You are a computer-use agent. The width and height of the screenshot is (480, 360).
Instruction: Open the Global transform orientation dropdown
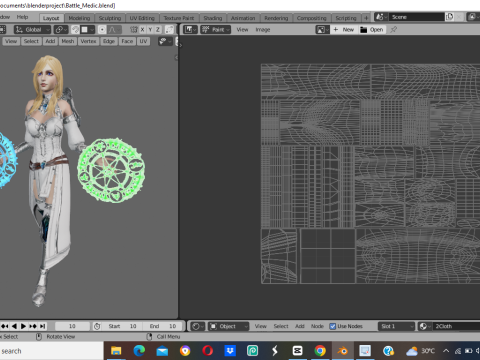point(32,30)
